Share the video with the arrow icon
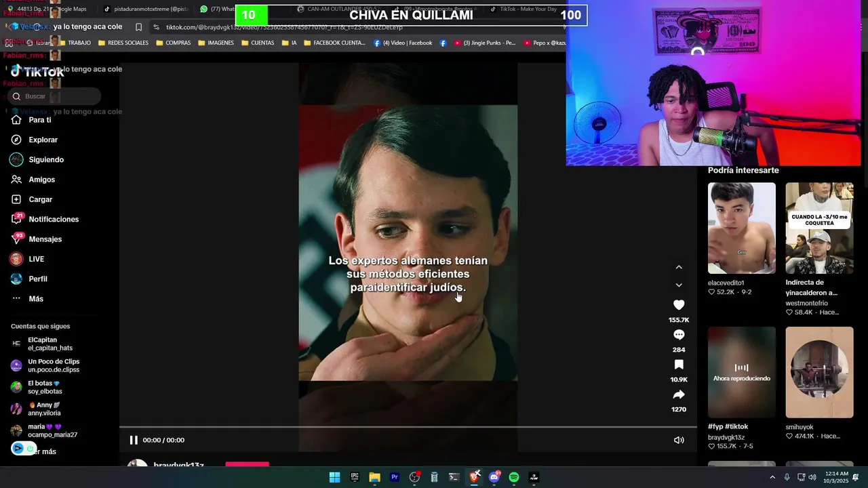This screenshot has width=868, height=488. coord(679,394)
